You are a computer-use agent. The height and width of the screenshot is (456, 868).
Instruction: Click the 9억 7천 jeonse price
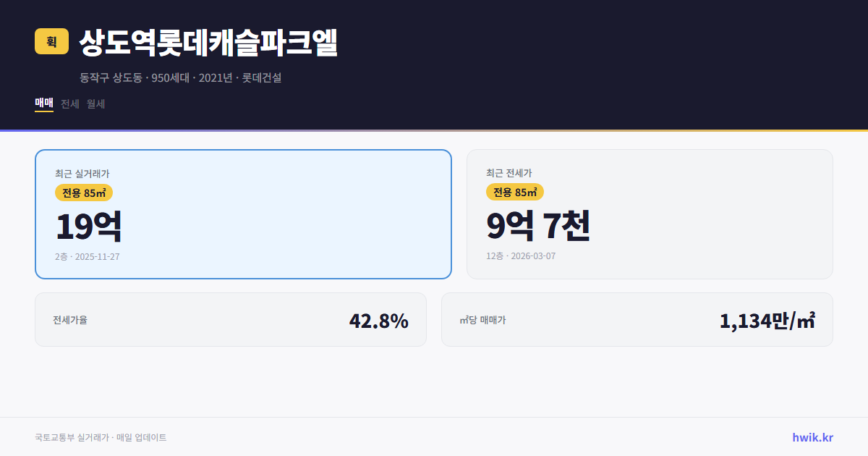[539, 225]
